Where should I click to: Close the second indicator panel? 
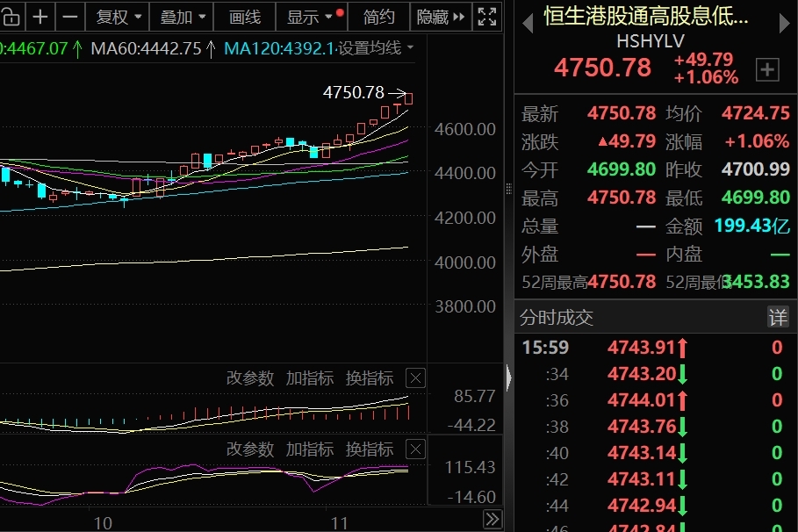coord(415,449)
